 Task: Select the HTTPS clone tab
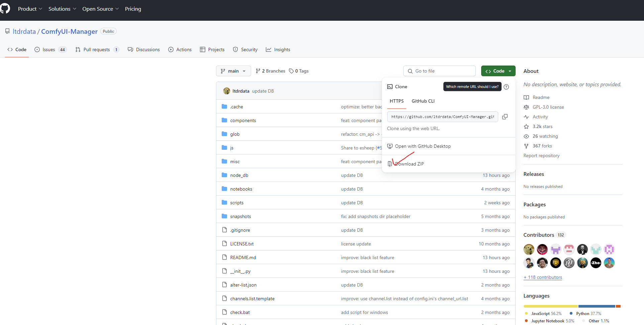tap(397, 101)
